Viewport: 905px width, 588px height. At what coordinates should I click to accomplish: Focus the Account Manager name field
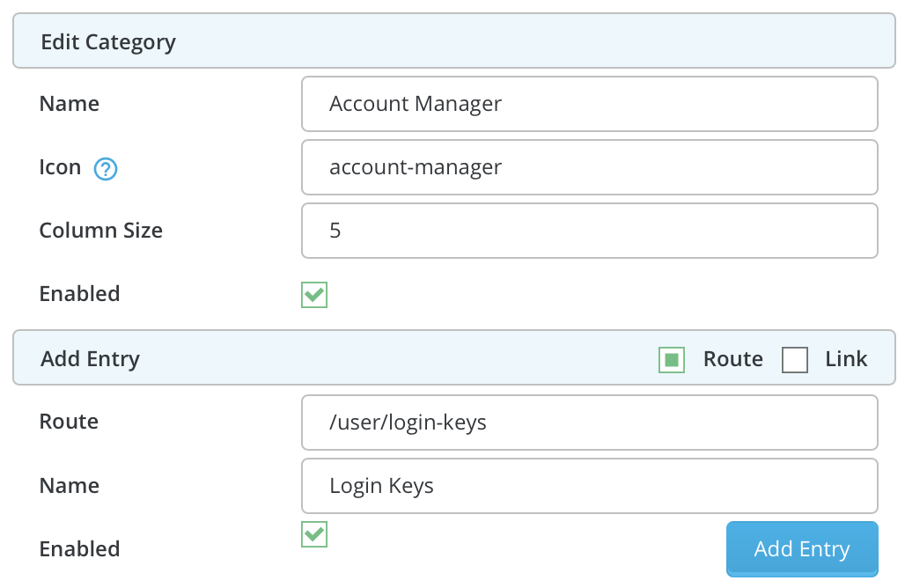coord(589,104)
